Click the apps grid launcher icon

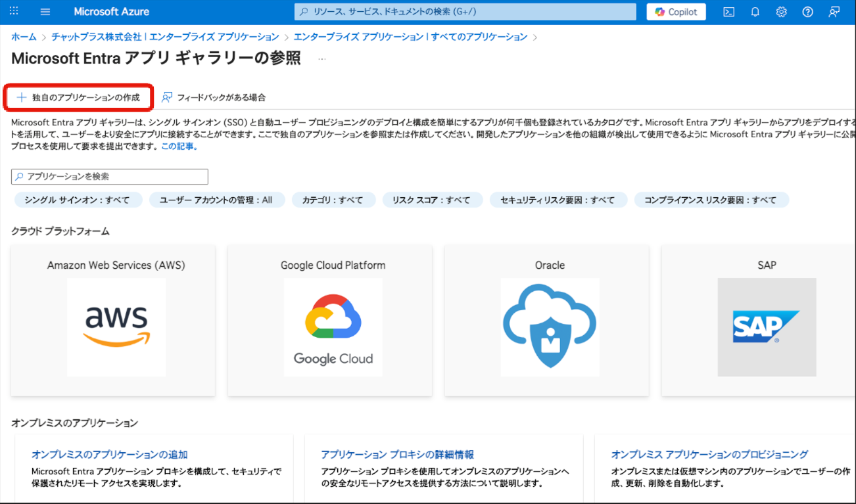tap(14, 12)
